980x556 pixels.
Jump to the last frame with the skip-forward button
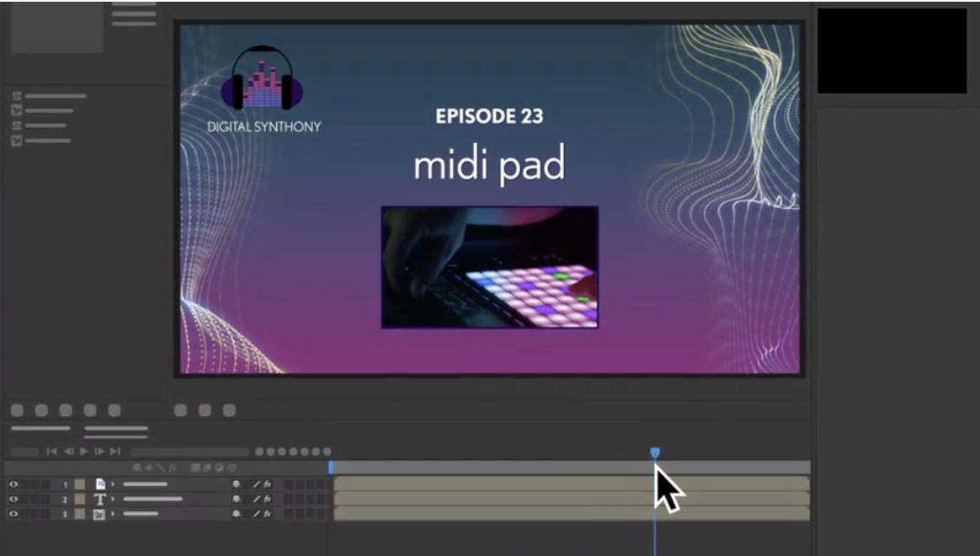pos(115,451)
